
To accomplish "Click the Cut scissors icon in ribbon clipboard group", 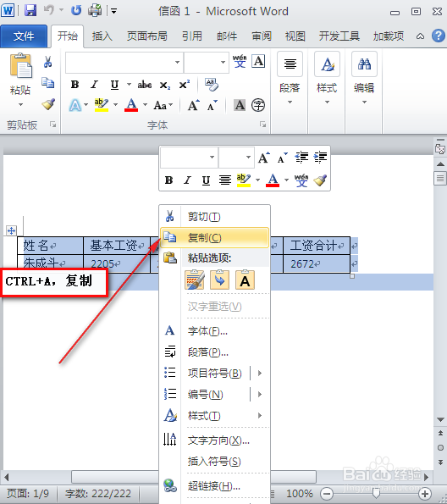I will click(48, 62).
